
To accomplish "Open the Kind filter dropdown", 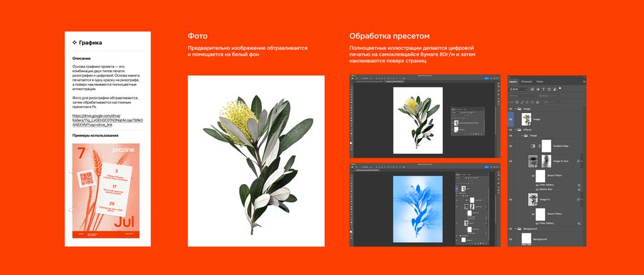I will (x=519, y=90).
